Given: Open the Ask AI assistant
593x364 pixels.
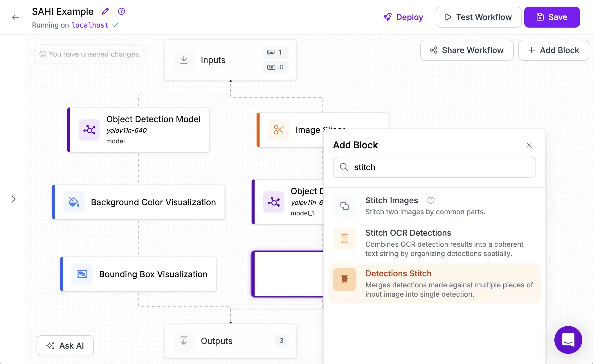Looking at the screenshot, I should tap(65, 346).
